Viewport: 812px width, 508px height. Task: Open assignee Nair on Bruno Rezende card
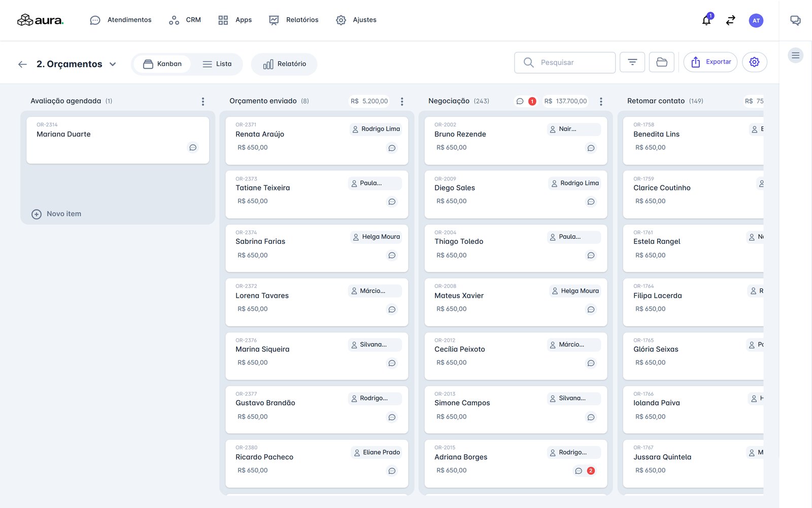pyautogui.click(x=574, y=129)
